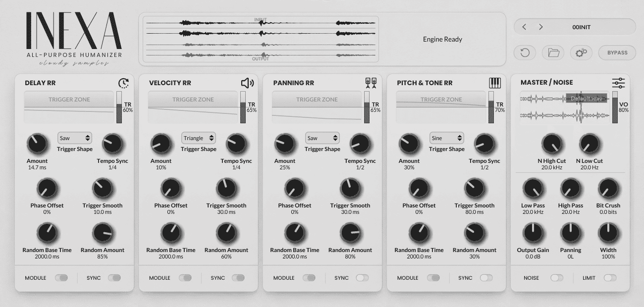Click Velocity RR TRIGGER ZONE bar

point(193,100)
